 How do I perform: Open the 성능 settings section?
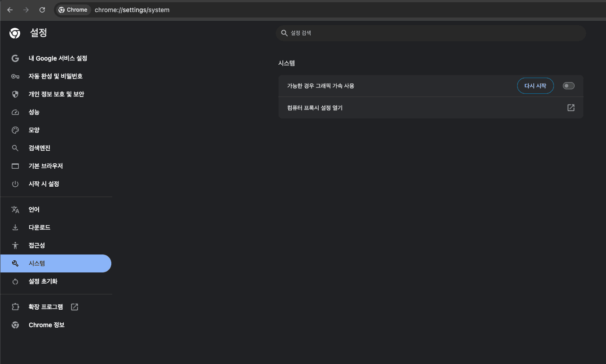click(34, 112)
